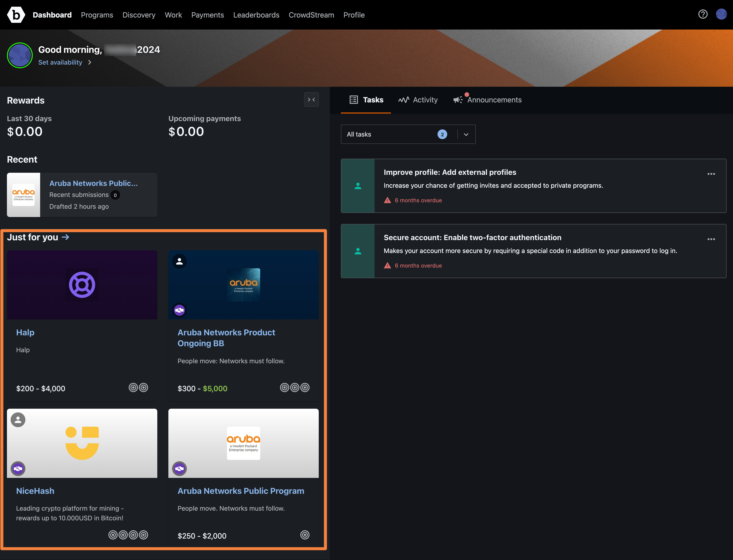Click the handshake badge on Aruba Networks Public Program card
733x560 pixels.
click(179, 469)
